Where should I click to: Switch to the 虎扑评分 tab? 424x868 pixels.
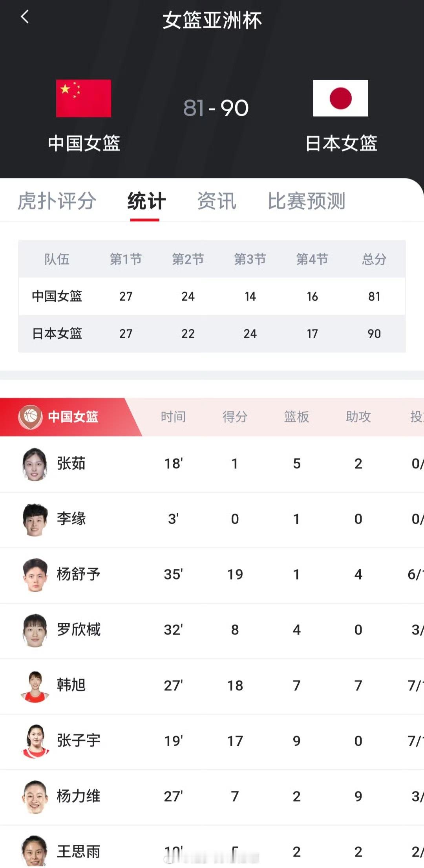pyautogui.click(x=57, y=201)
